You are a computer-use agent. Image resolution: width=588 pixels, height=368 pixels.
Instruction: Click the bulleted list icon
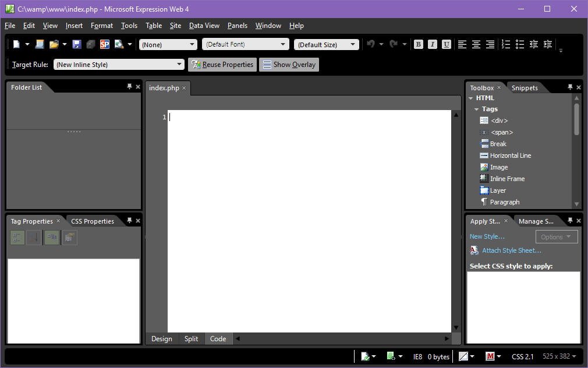[x=520, y=44]
